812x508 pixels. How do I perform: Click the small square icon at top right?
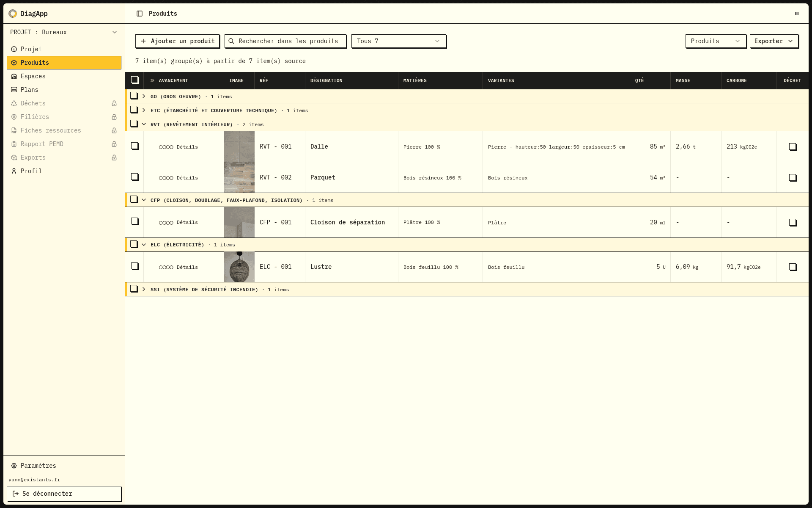click(x=797, y=14)
